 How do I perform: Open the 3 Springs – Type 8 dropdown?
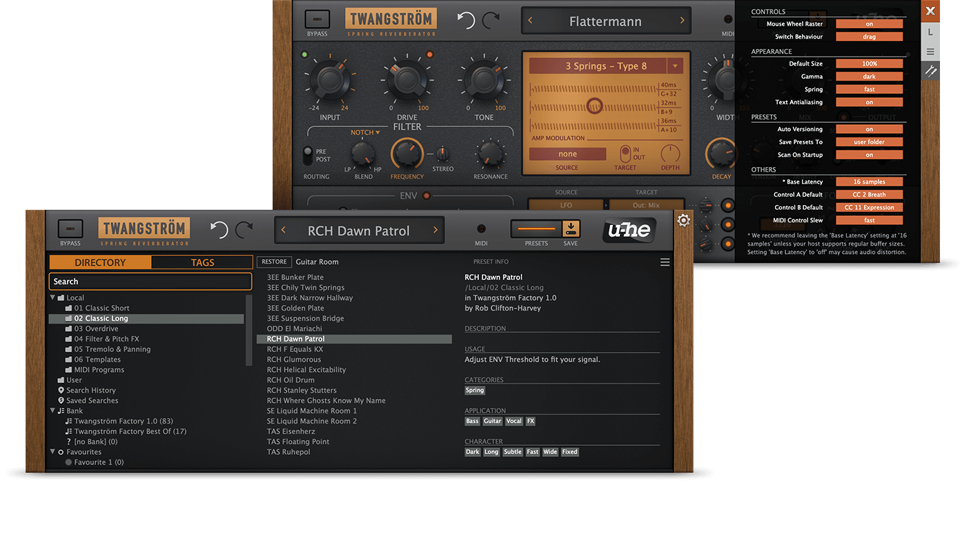606,65
